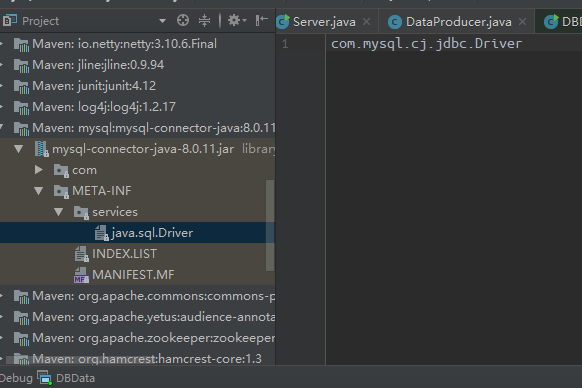Click library icon of junit entry

click(21, 87)
